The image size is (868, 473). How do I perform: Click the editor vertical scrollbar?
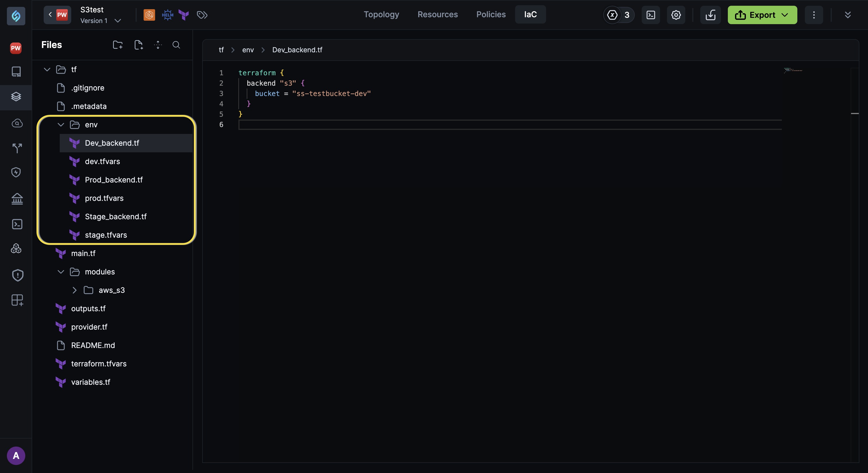pyautogui.click(x=855, y=265)
